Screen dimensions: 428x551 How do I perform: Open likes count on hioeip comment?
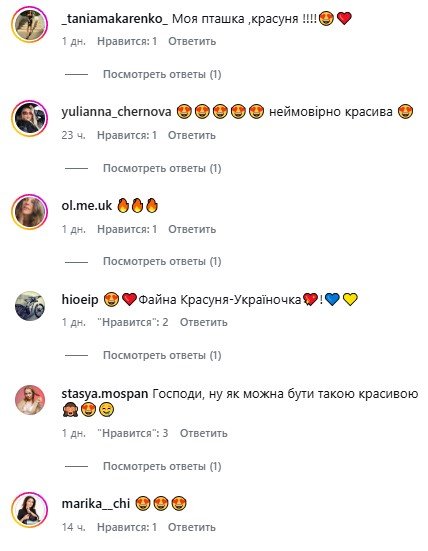coord(133,322)
